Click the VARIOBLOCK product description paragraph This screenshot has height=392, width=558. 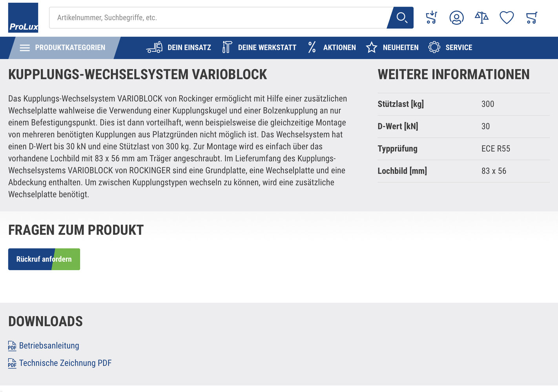(178, 146)
